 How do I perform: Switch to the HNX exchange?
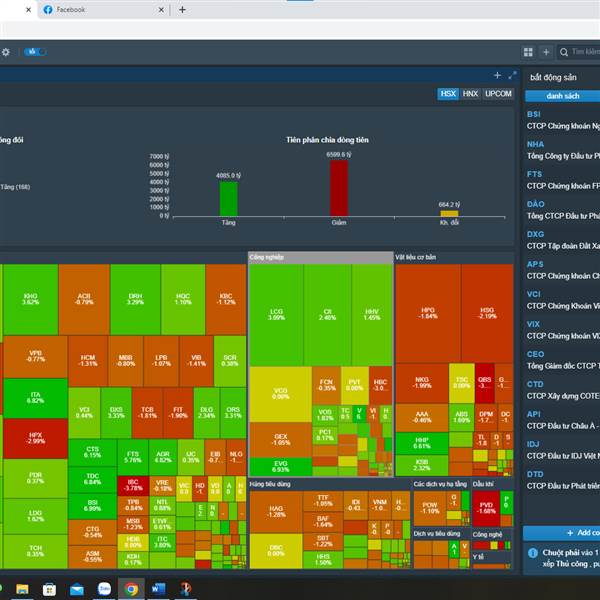pyautogui.click(x=470, y=94)
